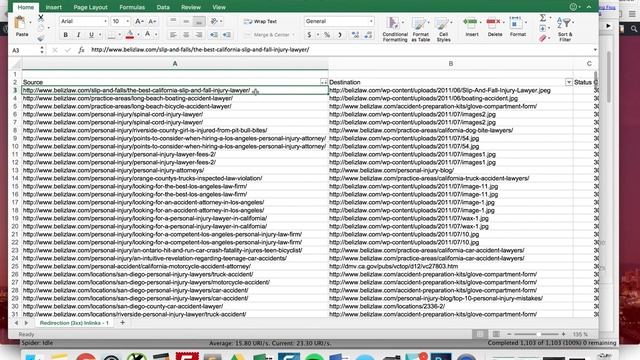Apply middle vertical alignment
The height and width of the screenshot is (360, 640).
[x=186, y=21]
